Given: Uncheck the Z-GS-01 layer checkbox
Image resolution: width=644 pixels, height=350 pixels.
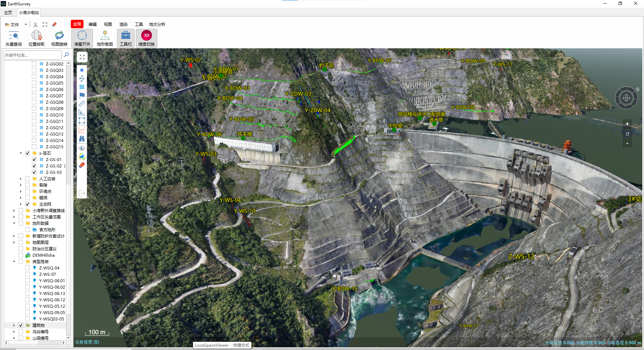Looking at the screenshot, I should coord(34,159).
